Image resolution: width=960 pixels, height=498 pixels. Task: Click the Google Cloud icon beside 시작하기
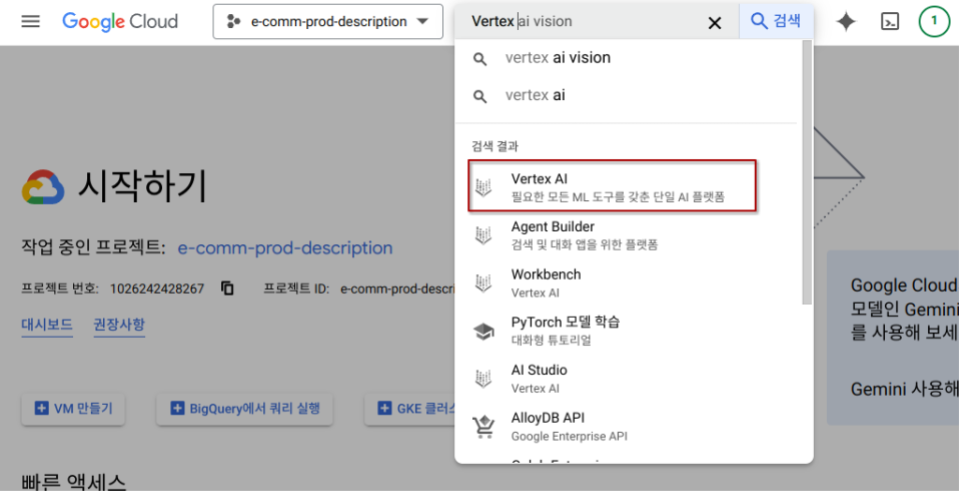(43, 187)
